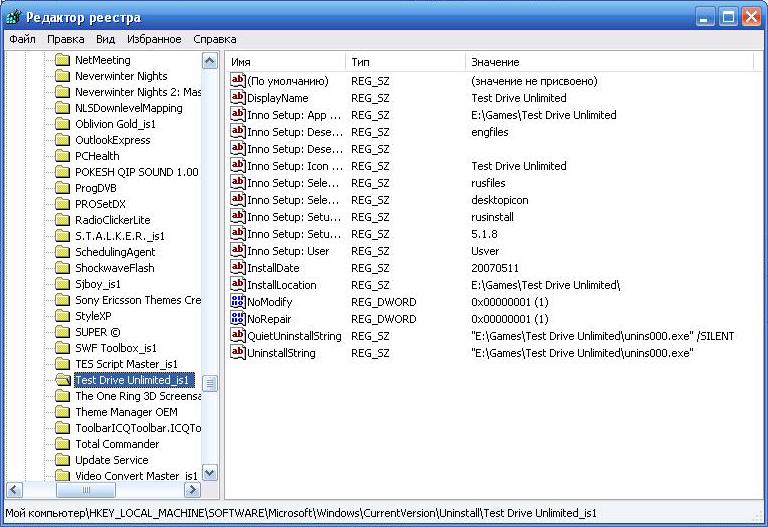Maximize the Редактор реестра window
768x527 pixels.
728,18
